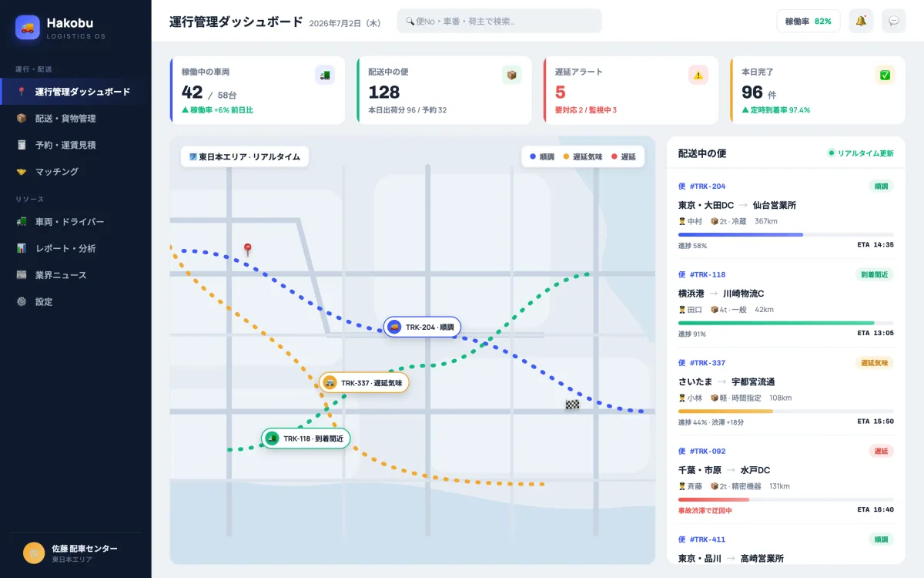The height and width of the screenshot is (578, 924).
Task: Click the TRK-337 truck marker icon on the map
Action: tap(330, 382)
